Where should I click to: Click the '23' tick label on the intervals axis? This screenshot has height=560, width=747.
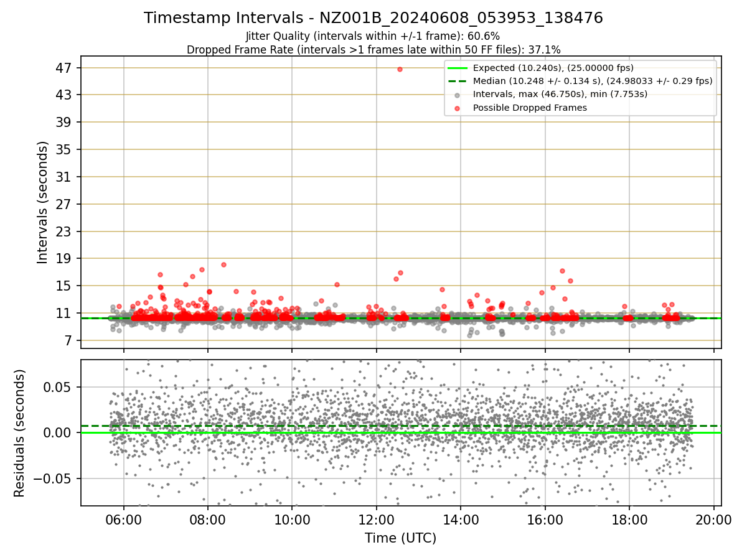click(63, 231)
